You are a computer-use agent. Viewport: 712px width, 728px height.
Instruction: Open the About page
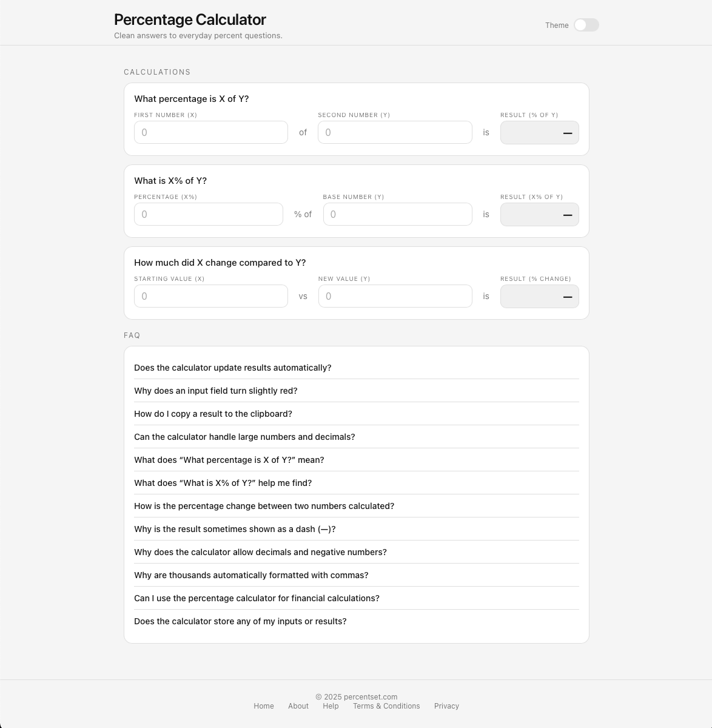coord(298,706)
